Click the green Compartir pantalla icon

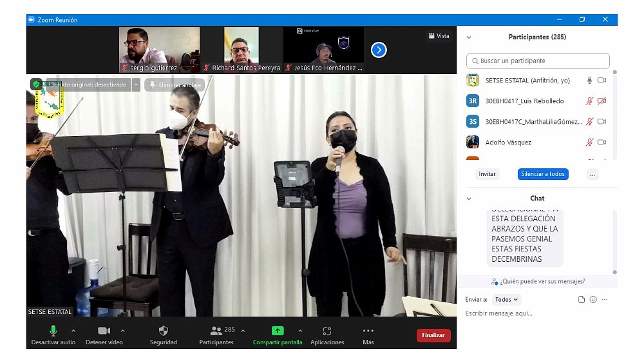point(277,331)
